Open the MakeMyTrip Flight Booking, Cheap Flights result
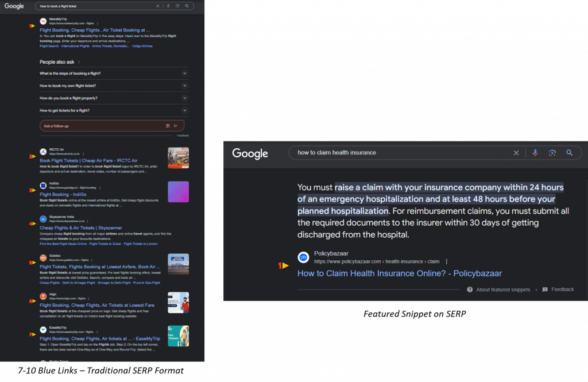This screenshot has width=588, height=382. 95,30
